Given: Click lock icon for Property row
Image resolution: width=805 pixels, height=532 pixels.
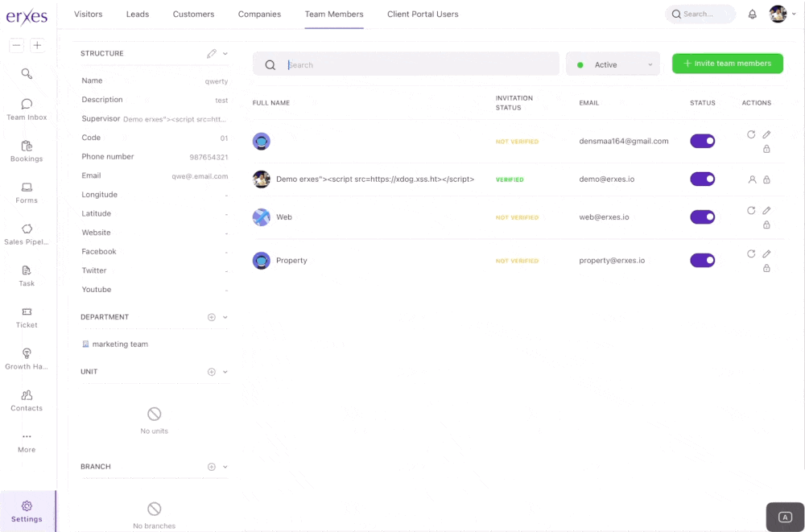Looking at the screenshot, I should [766, 268].
